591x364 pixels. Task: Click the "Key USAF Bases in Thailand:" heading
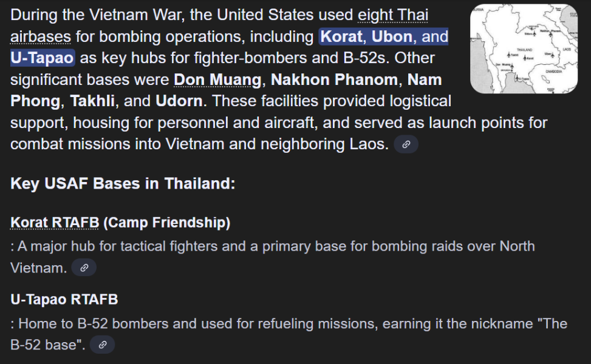123,183
